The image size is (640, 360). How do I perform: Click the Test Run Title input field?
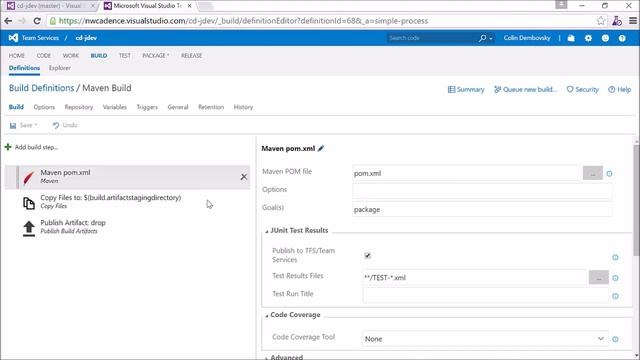click(x=485, y=295)
